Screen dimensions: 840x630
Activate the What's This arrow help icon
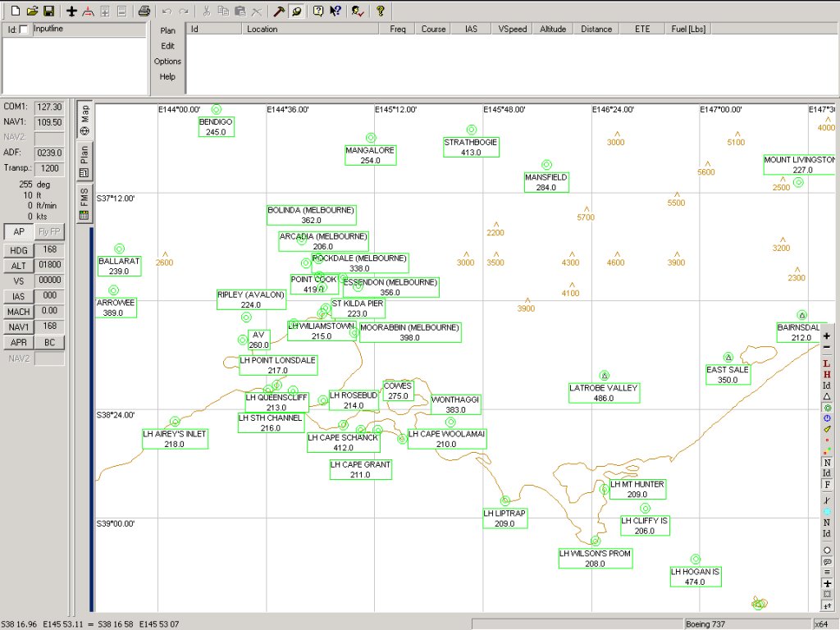[x=336, y=11]
